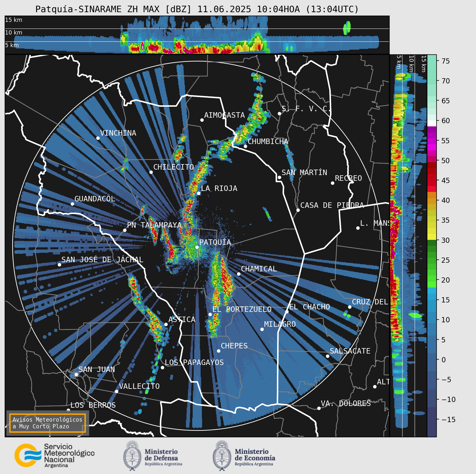Click the 15 km label in top cross-section
Viewport: 476px width, 474px height.
(x=14, y=20)
